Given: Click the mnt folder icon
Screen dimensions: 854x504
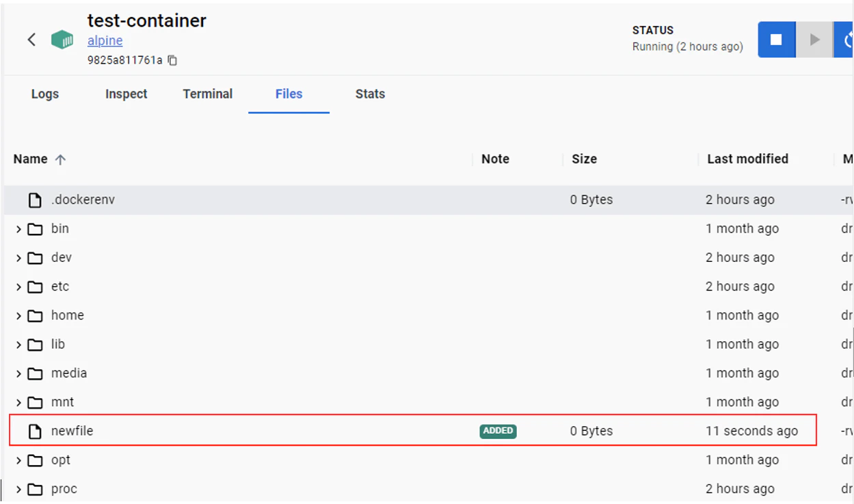Looking at the screenshot, I should [x=36, y=402].
